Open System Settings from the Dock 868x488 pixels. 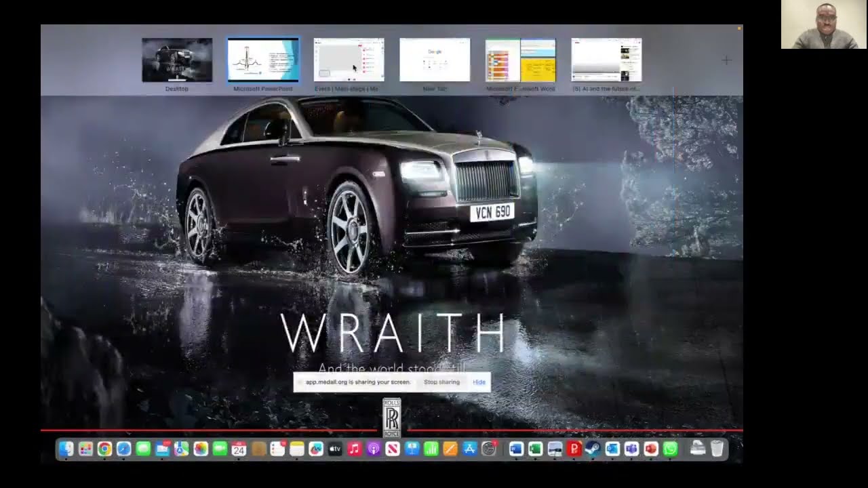click(x=488, y=449)
